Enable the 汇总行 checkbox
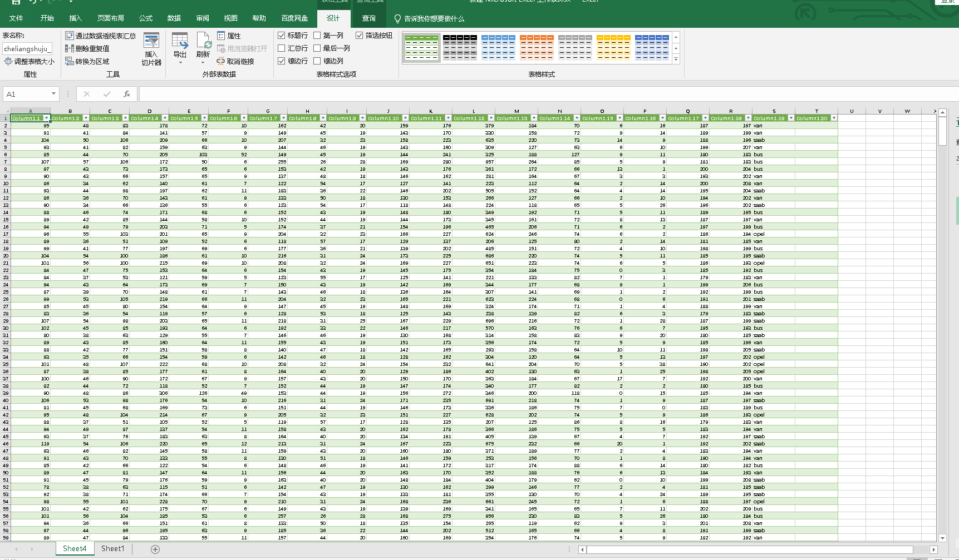Screen dimensions: 959x560 tap(282, 48)
